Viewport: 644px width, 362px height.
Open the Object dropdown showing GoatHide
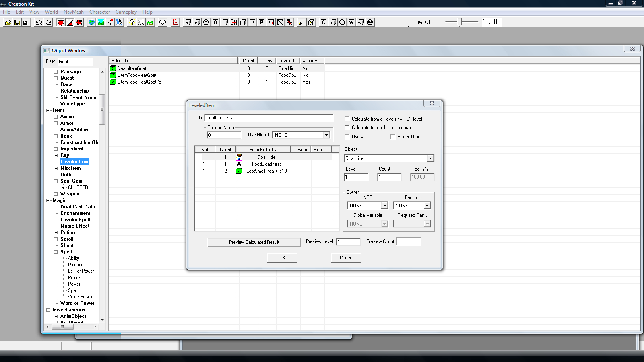click(x=430, y=158)
